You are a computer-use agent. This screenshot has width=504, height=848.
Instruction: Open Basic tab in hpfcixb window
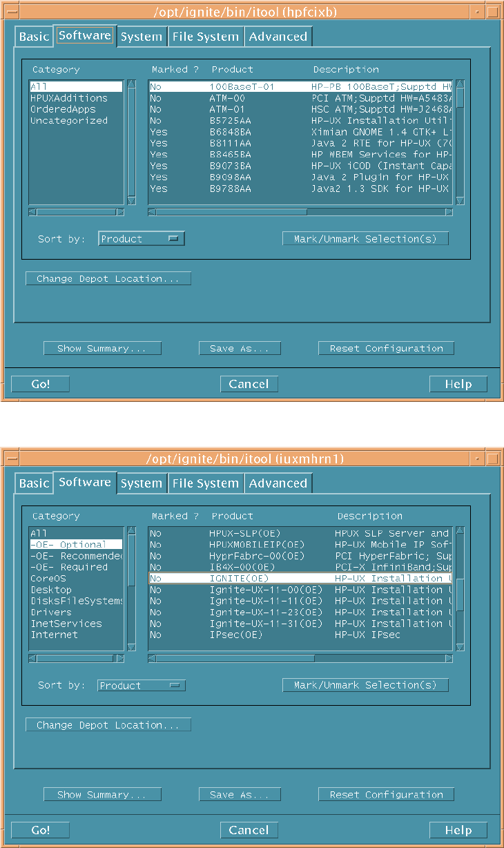tap(35, 37)
